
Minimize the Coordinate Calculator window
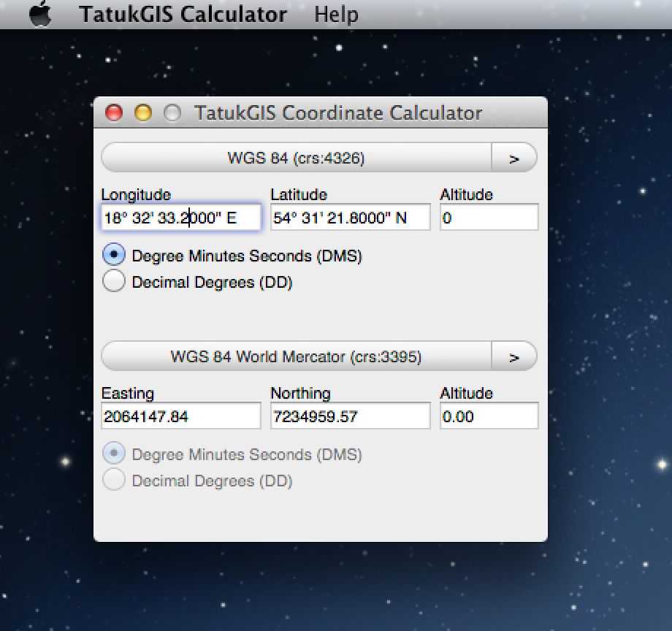[143, 113]
